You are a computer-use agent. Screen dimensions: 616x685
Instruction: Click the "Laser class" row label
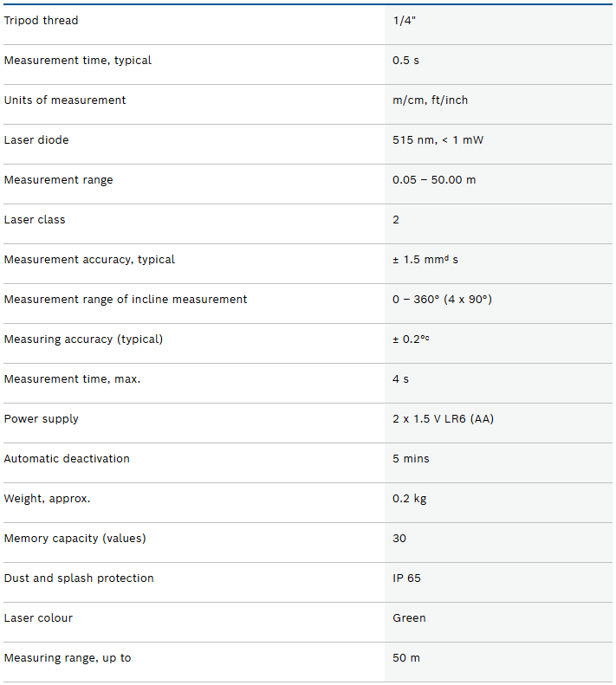(x=35, y=220)
